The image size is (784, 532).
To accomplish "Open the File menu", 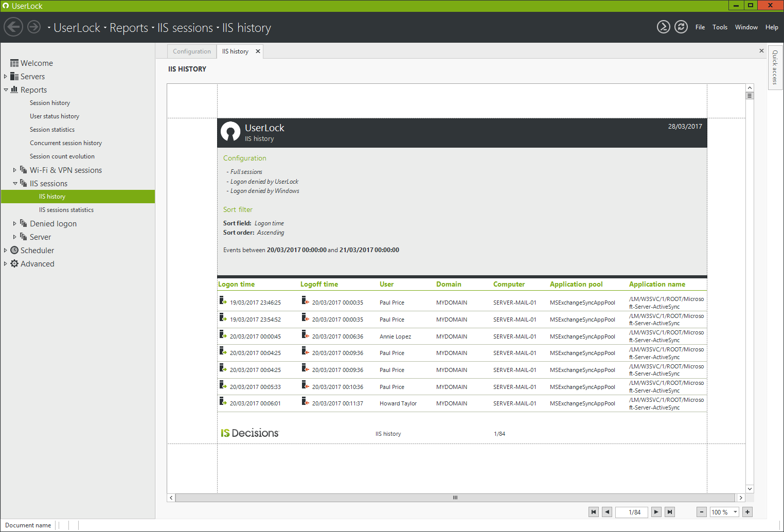I will coord(700,27).
